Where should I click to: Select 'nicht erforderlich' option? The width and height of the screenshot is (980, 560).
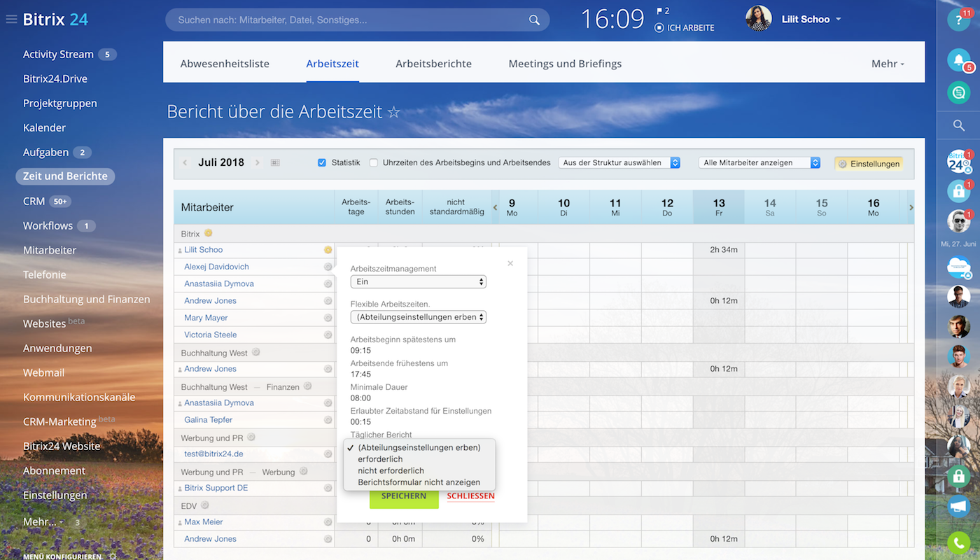(391, 470)
